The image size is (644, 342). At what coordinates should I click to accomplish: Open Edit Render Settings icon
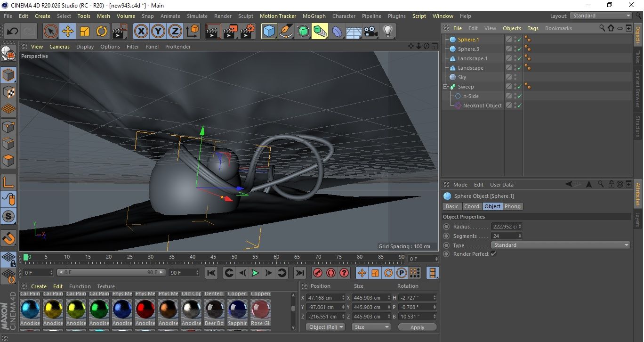(x=248, y=32)
